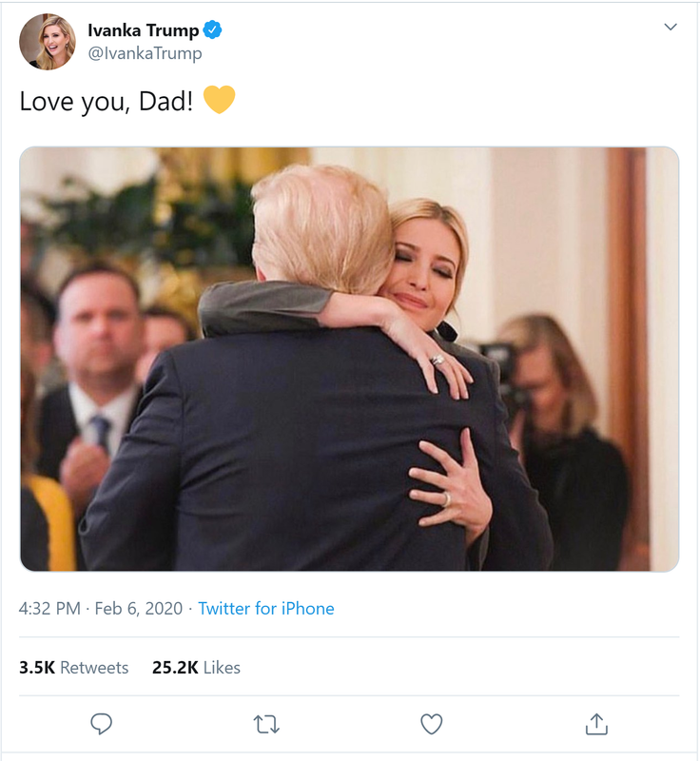700x761 pixels.
Task: Click the "Love you, Dad!" tweet text
Action: (x=107, y=101)
